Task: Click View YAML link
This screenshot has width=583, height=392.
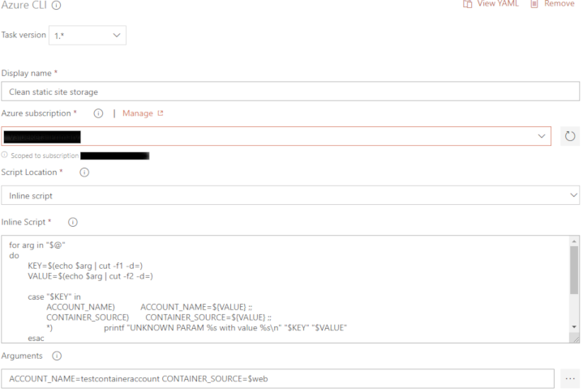Action: point(491,4)
